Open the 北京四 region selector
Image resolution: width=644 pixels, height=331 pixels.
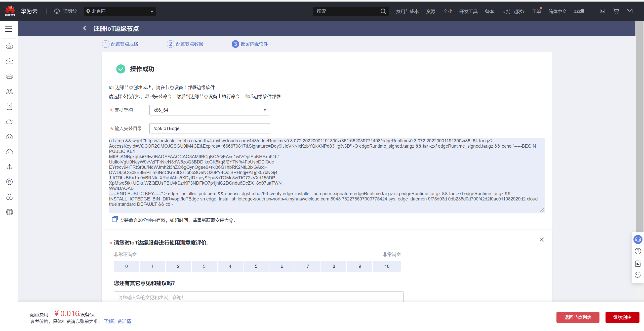pos(120,11)
